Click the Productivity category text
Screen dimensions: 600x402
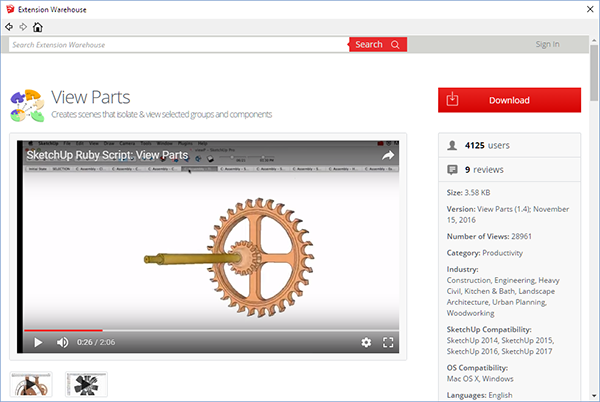coord(502,253)
